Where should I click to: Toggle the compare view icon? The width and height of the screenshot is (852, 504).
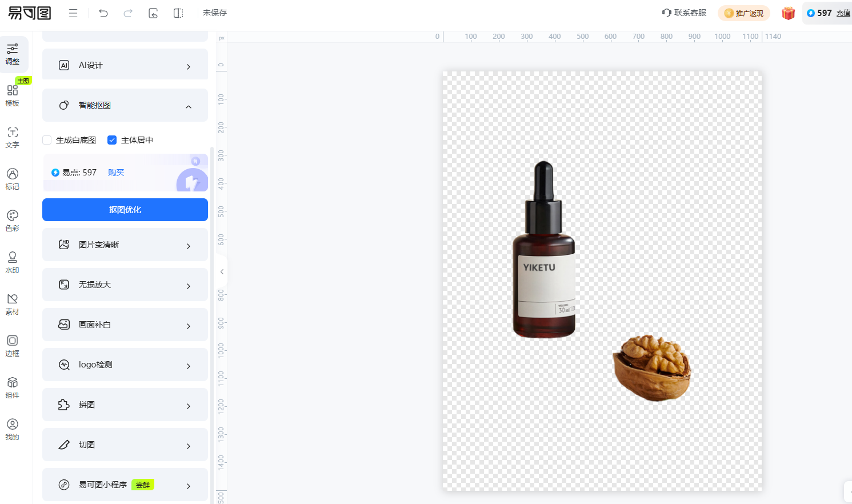click(178, 13)
